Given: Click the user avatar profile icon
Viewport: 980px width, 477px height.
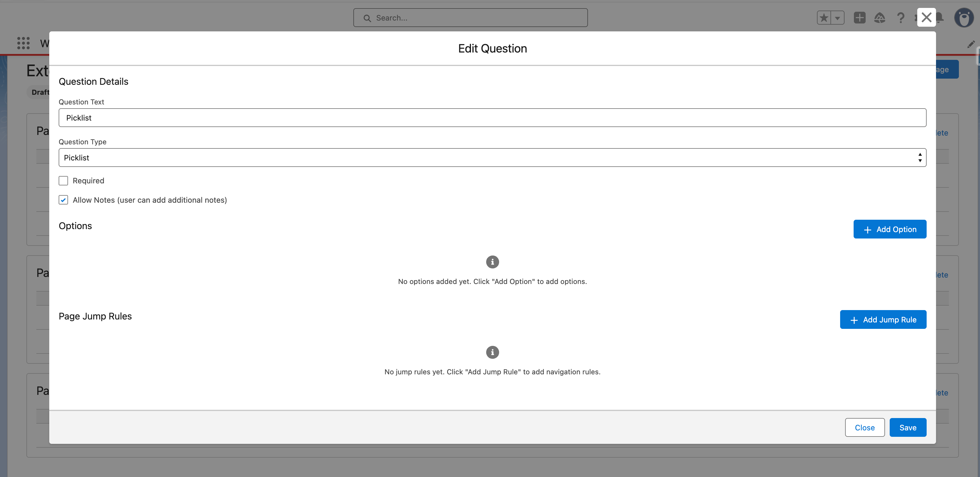Looking at the screenshot, I should coord(964,18).
